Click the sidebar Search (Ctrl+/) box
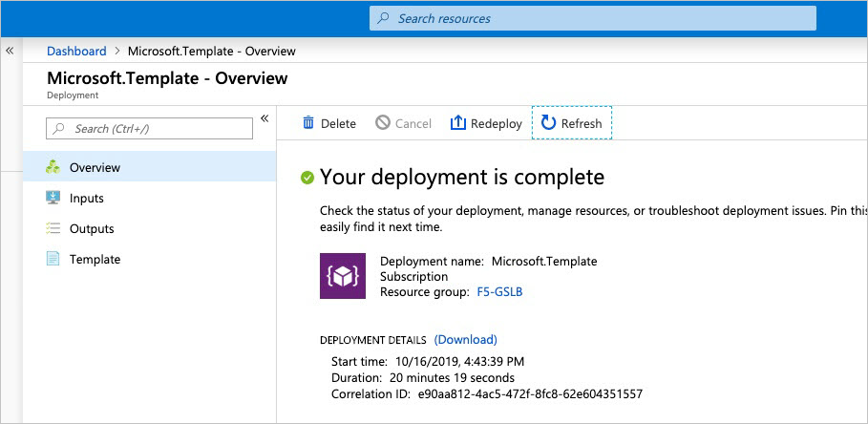 point(150,129)
